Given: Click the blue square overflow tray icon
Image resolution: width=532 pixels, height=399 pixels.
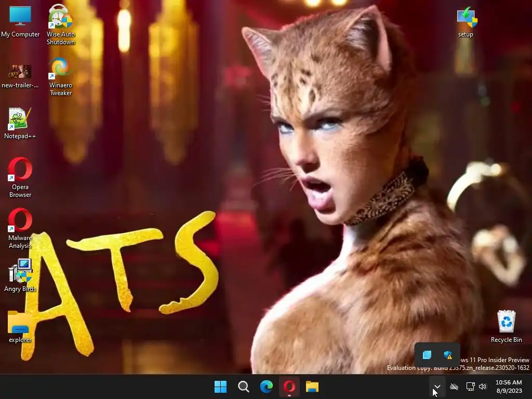Looking at the screenshot, I should (x=427, y=355).
